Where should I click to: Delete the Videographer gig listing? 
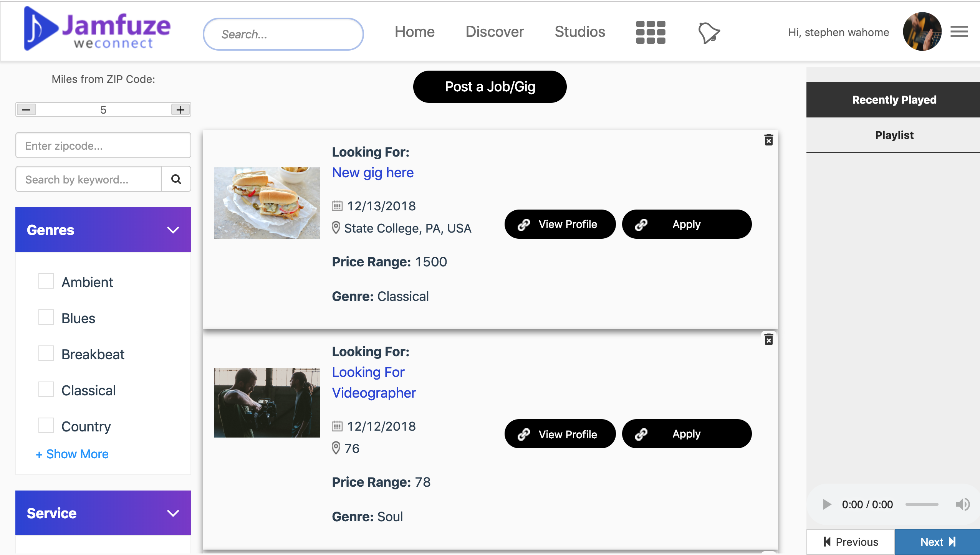[768, 340]
